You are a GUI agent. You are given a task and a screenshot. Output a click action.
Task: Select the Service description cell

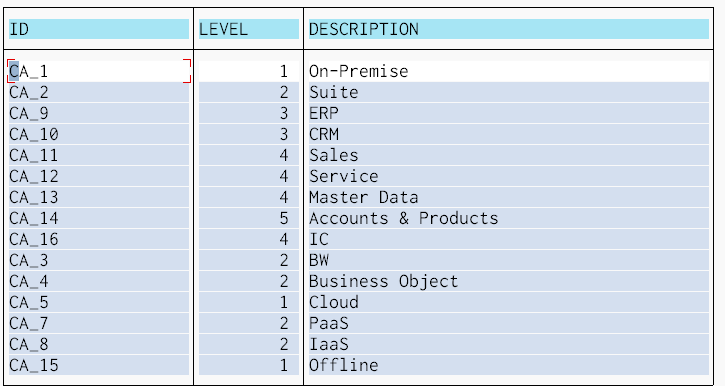click(509, 177)
